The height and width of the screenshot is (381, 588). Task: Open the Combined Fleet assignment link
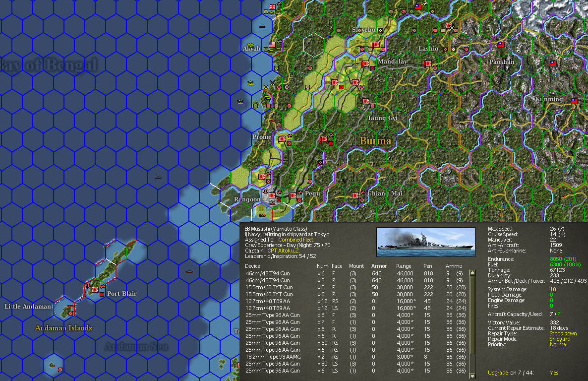[x=295, y=240]
